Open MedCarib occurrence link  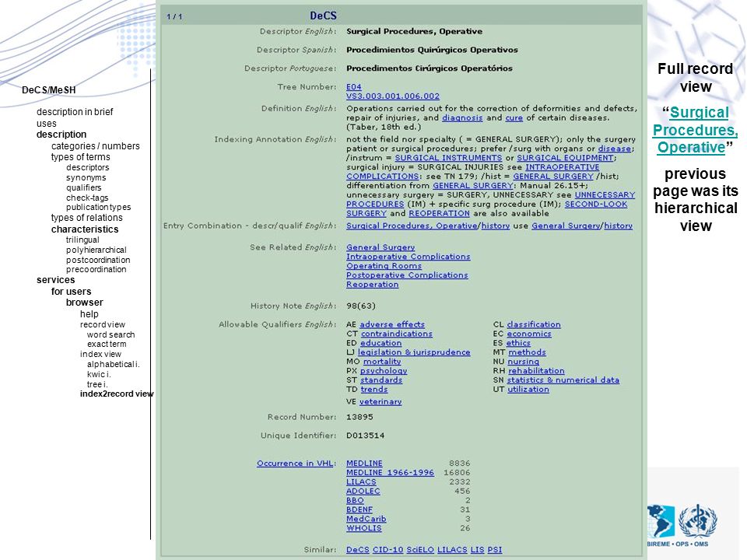366,519
